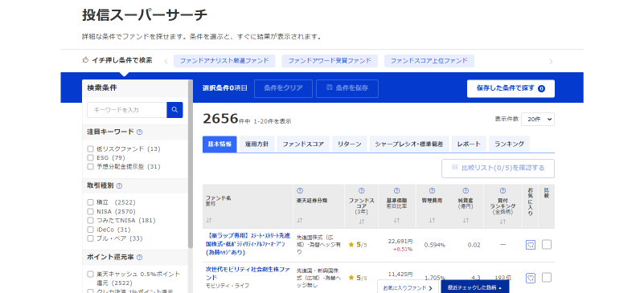Click the 保存した条件で探す button
Image resolution: width=644 pixels, height=293 pixels.
pyautogui.click(x=511, y=88)
